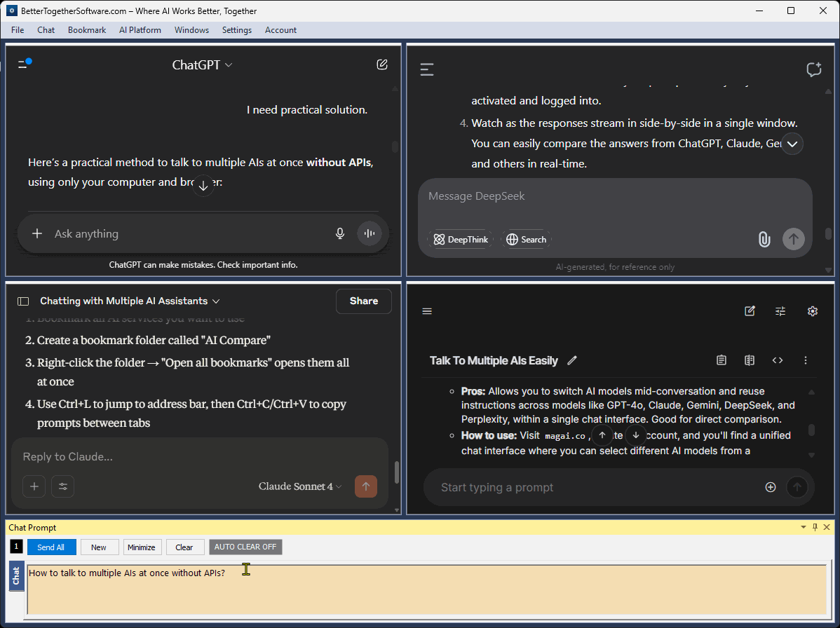Click ChatGPT scroll-to-bottom arrow
The image size is (840, 628).
click(x=203, y=186)
